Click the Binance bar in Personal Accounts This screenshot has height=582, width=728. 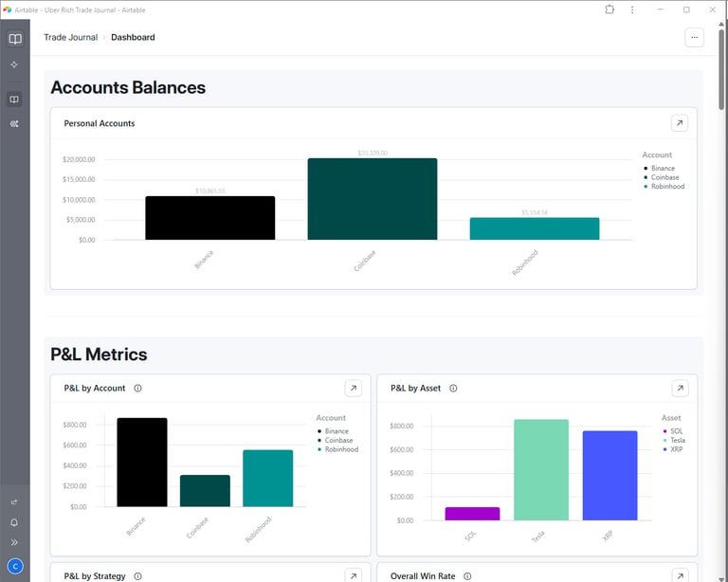209,218
